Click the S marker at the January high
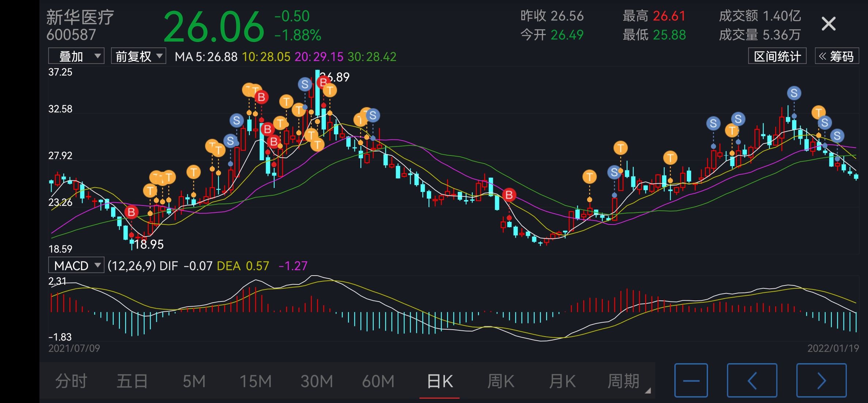 coord(794,93)
